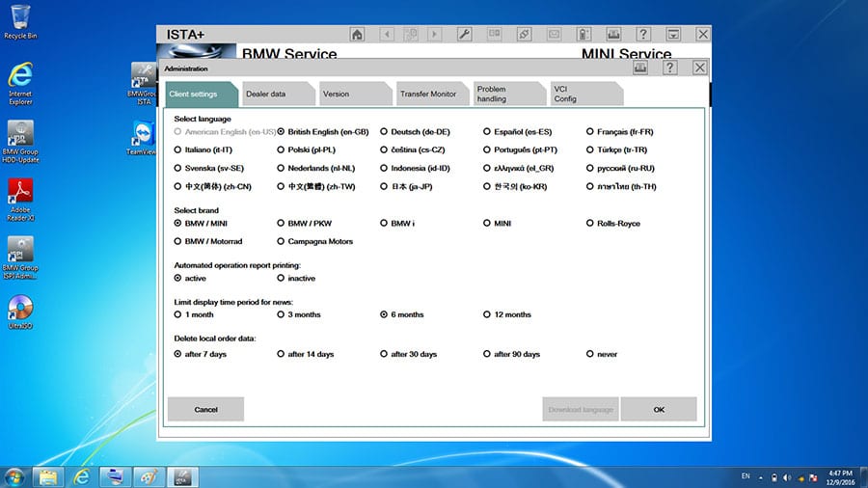Screen dimensions: 868x488
Task: Select the MINI brand option
Action: (497, 224)
